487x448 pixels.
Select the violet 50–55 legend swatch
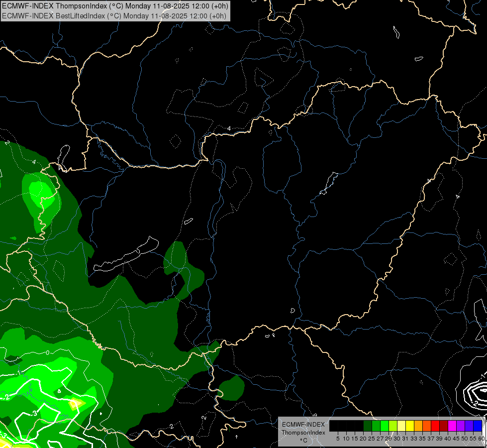pos(469,426)
